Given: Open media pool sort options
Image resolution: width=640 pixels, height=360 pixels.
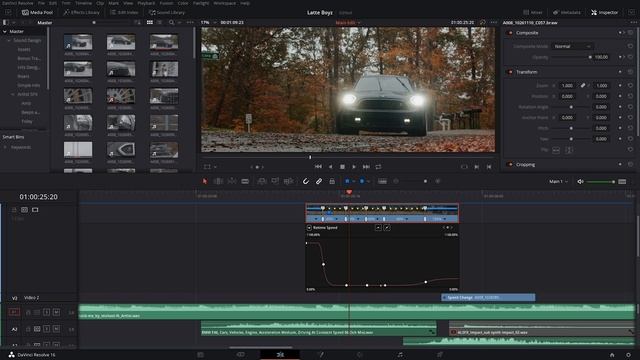Looking at the screenshot, I should pos(138,22).
